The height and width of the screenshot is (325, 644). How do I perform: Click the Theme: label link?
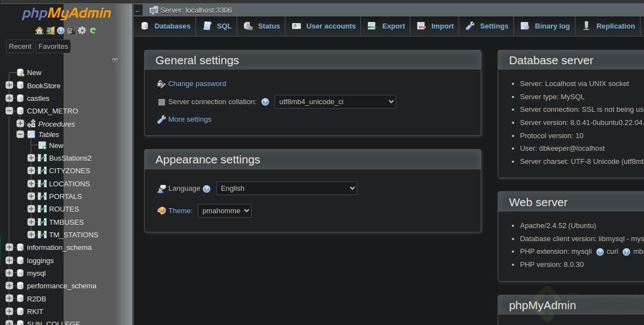pyautogui.click(x=180, y=211)
